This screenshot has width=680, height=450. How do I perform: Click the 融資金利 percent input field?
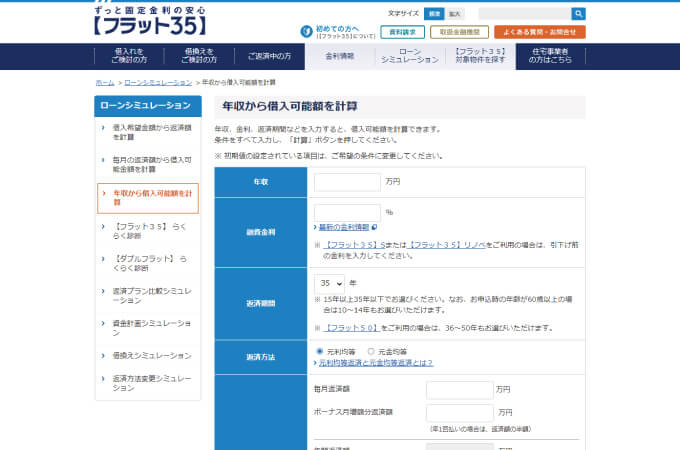(347, 213)
